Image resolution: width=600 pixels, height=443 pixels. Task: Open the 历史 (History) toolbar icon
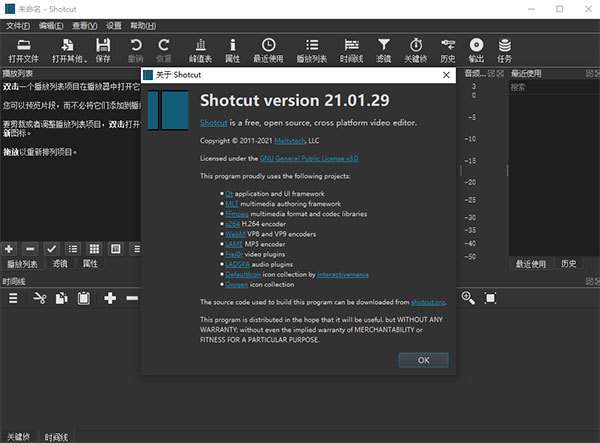[x=448, y=50]
